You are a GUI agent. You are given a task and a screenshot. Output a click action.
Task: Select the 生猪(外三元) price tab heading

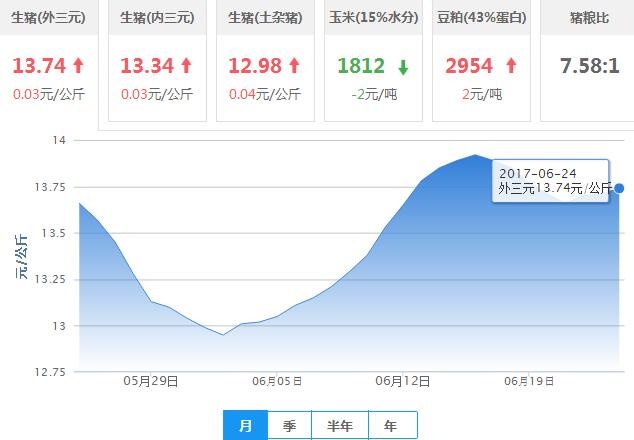click(48, 18)
